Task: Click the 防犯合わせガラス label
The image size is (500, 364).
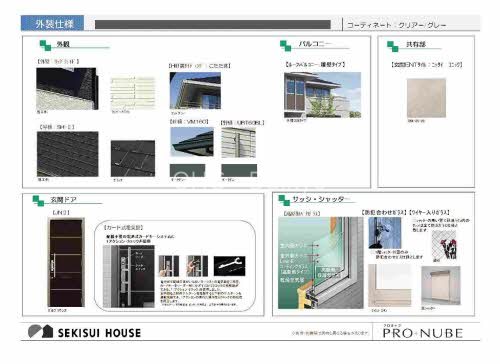Action: [384, 212]
